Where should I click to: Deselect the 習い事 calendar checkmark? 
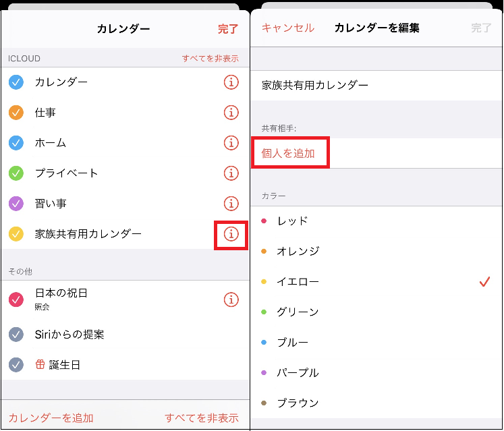tap(16, 204)
